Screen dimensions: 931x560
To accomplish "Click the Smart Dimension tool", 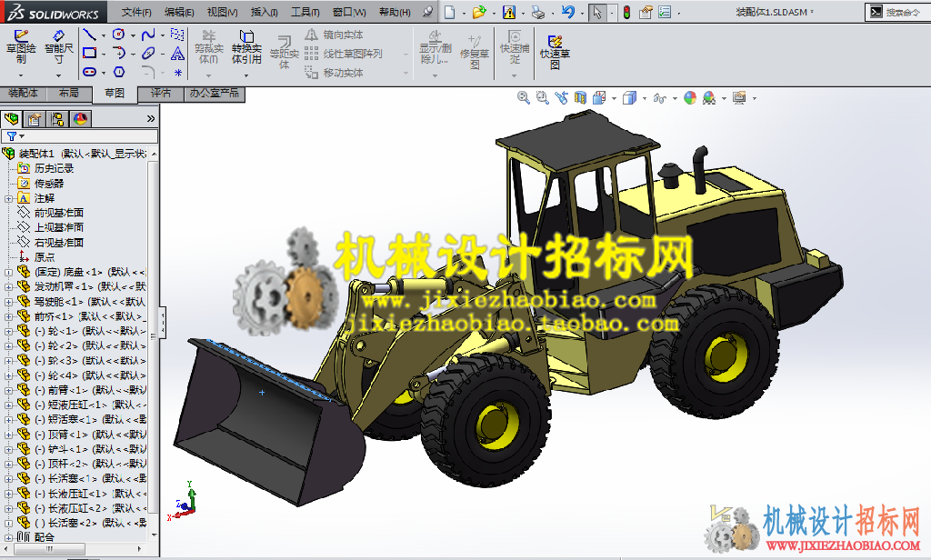I will click(x=58, y=47).
